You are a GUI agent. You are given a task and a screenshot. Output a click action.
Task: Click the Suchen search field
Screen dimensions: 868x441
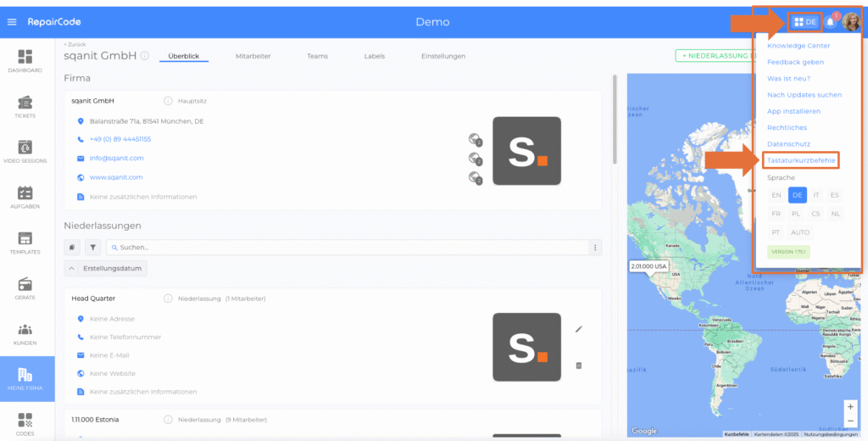(x=348, y=248)
